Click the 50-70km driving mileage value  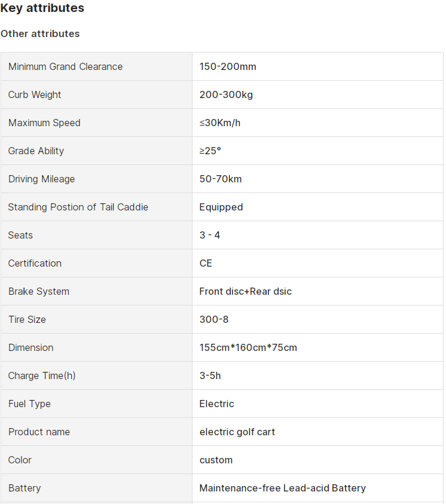[221, 179]
